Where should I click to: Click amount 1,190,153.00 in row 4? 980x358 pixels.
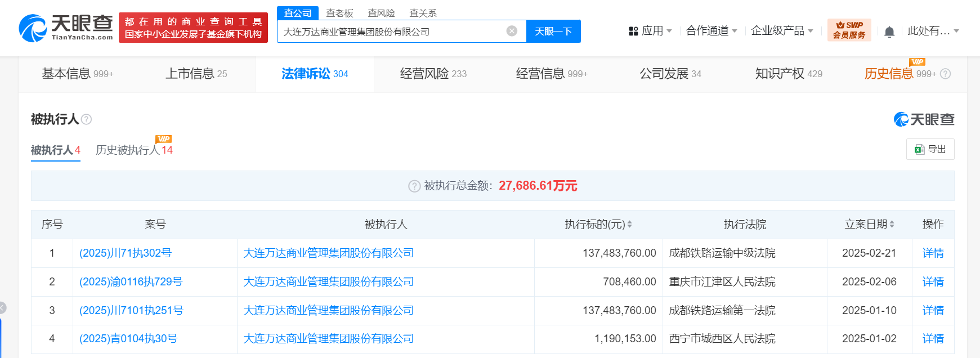pos(625,339)
